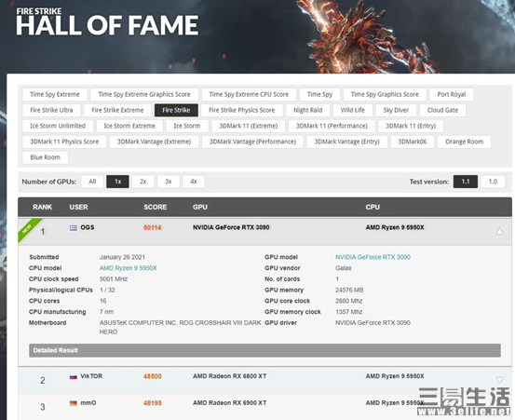The height and width of the screenshot is (420, 515).
Task: Click the OGS username
Action: coord(88,227)
